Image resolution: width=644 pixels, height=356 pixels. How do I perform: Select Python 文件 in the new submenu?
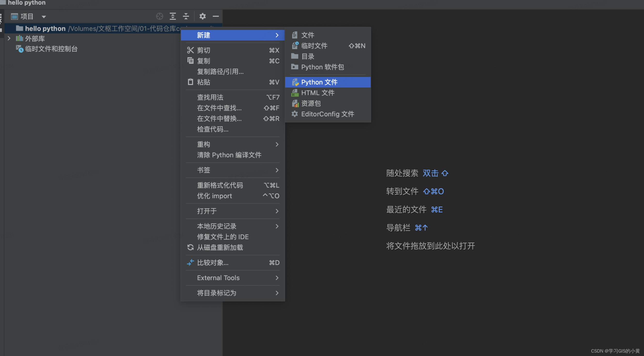click(x=319, y=82)
